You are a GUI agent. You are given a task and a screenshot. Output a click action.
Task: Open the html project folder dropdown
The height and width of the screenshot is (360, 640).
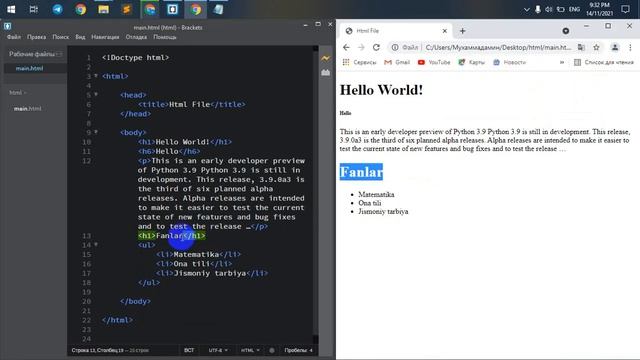[x=18, y=93]
